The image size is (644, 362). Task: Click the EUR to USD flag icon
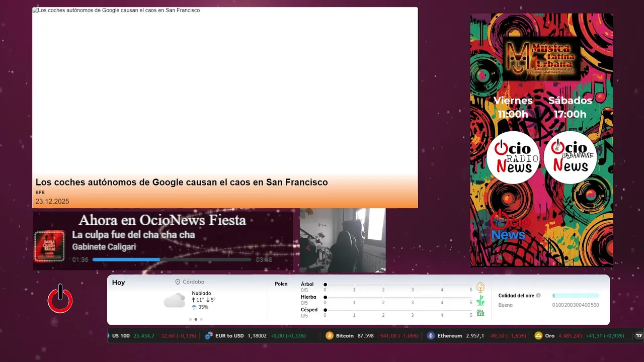coord(209,336)
